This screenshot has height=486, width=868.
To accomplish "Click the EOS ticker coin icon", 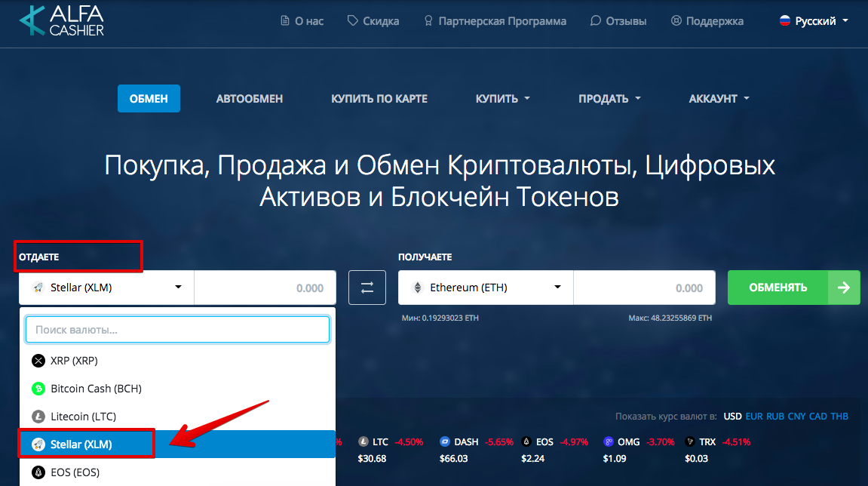I will (x=526, y=441).
